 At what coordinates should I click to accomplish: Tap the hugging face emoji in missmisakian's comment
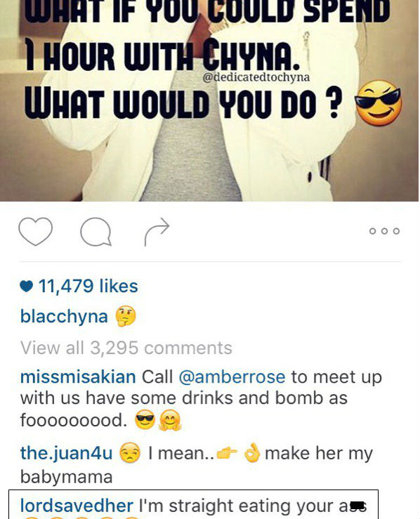tap(170, 421)
